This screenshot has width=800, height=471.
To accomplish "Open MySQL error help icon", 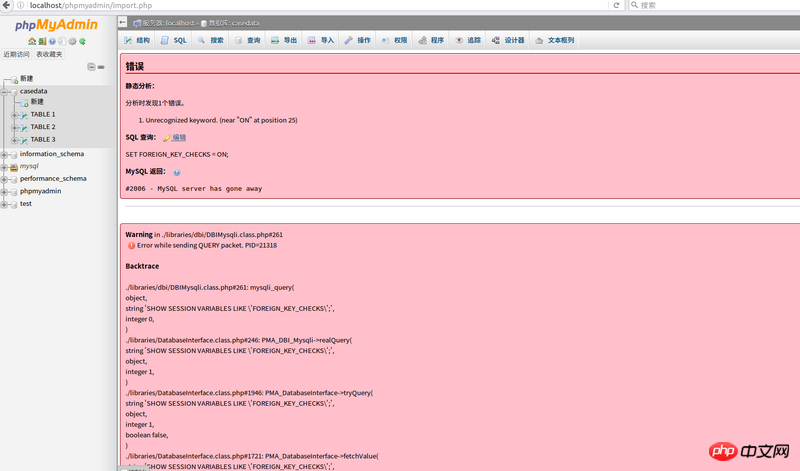I will [x=177, y=172].
